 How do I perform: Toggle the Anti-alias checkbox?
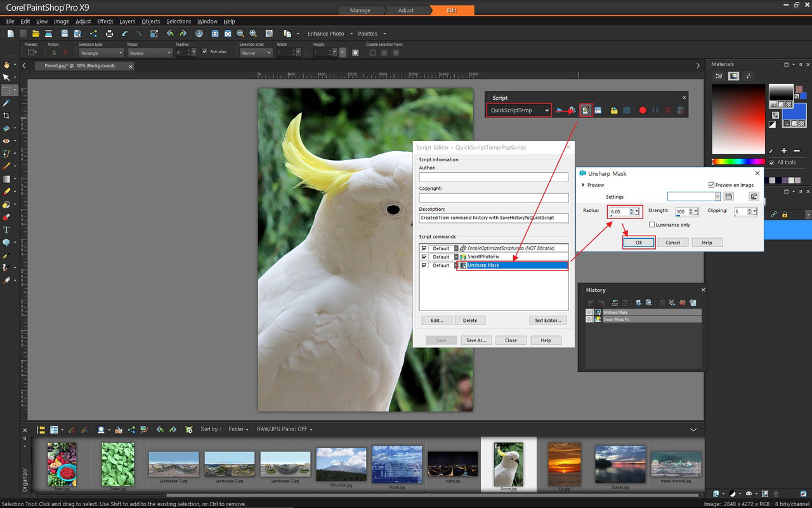pos(204,51)
